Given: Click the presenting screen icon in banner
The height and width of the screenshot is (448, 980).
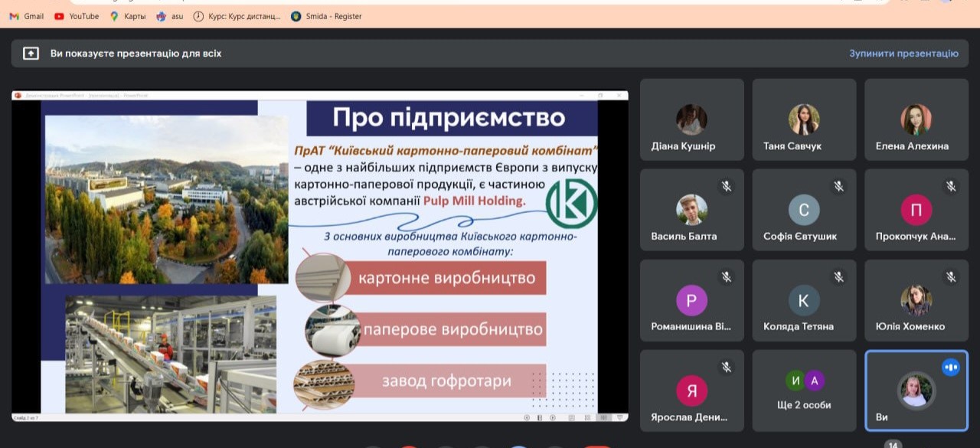Looking at the screenshot, I should click(31, 54).
